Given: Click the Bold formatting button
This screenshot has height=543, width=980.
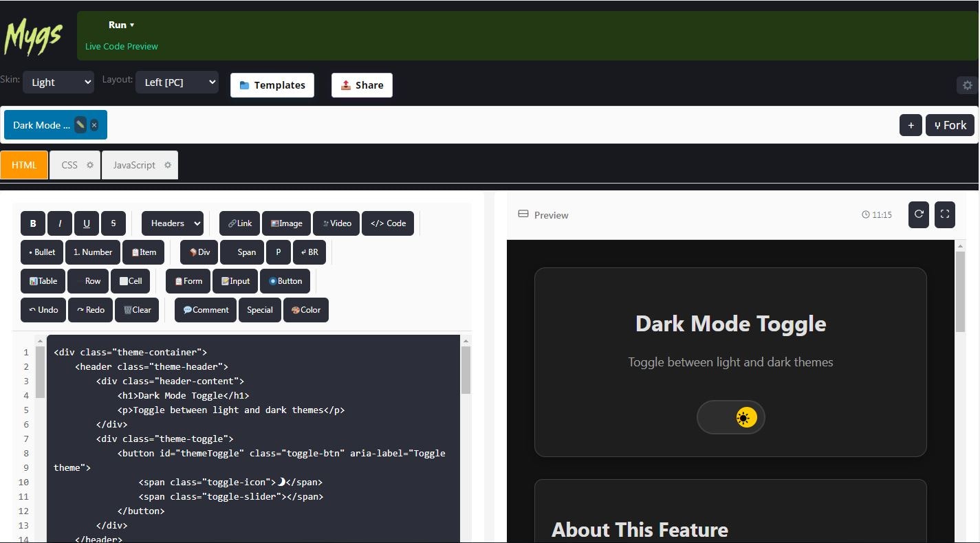Looking at the screenshot, I should click(x=33, y=223).
